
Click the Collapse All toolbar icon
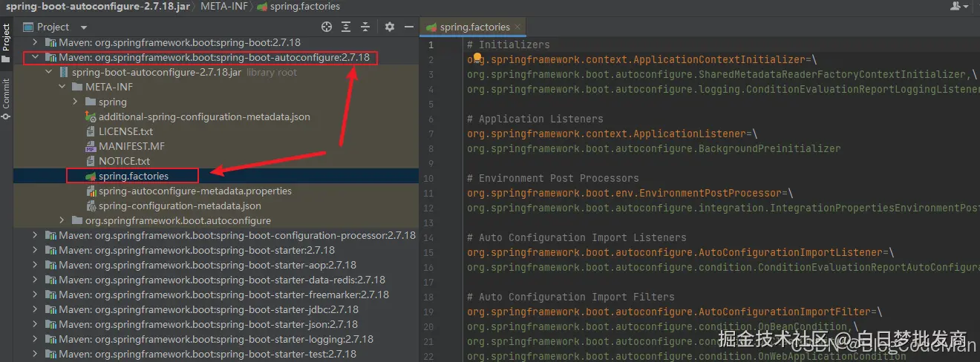point(367,27)
